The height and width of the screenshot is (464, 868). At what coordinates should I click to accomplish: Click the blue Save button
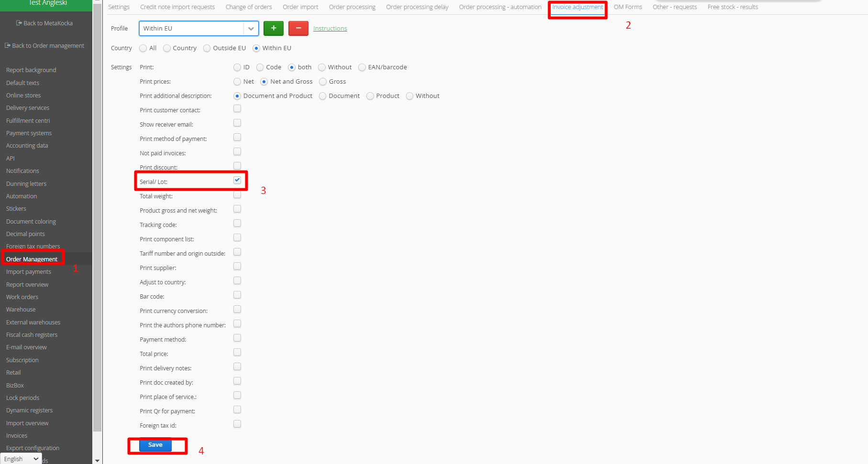(155, 445)
